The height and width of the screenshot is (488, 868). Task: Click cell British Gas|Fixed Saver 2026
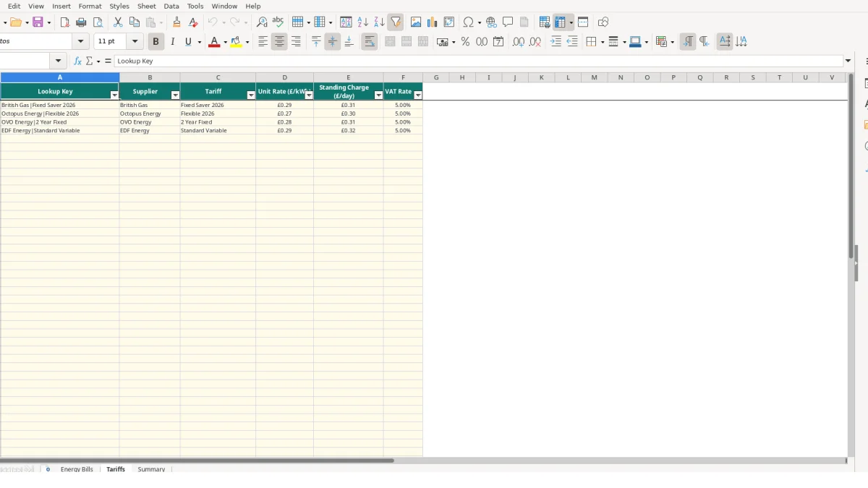coord(59,105)
